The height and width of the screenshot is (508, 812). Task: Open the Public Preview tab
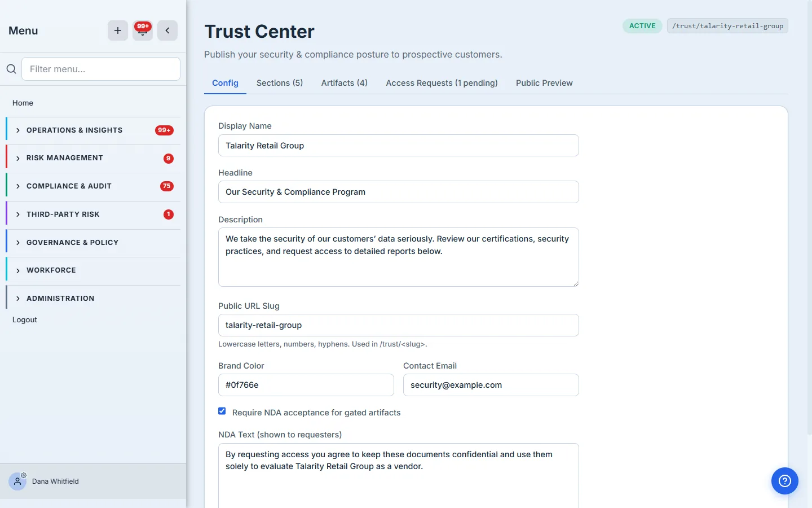pos(544,83)
